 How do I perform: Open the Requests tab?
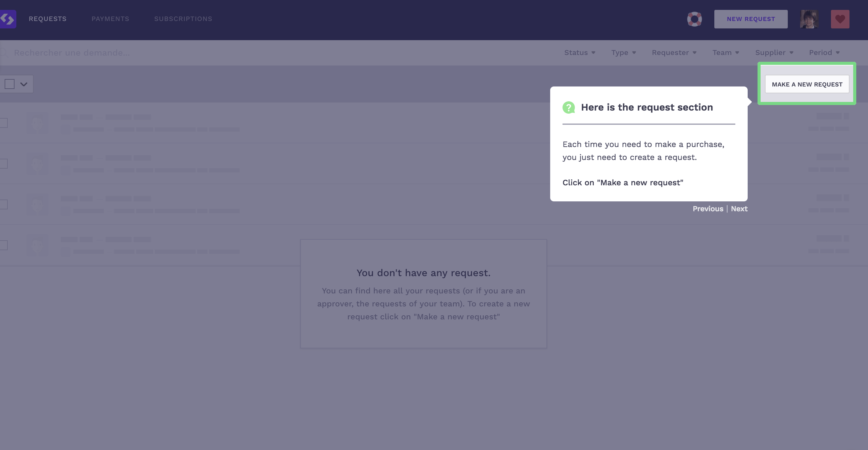coord(48,19)
